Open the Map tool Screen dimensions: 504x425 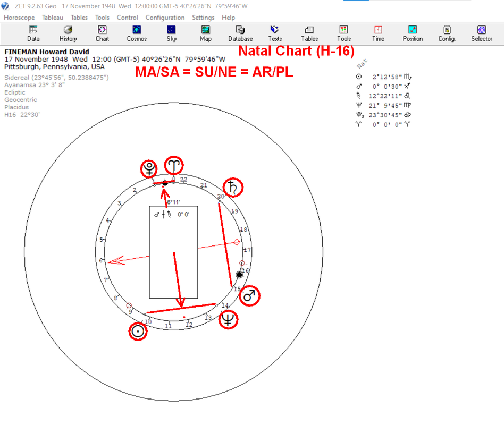pyautogui.click(x=206, y=33)
